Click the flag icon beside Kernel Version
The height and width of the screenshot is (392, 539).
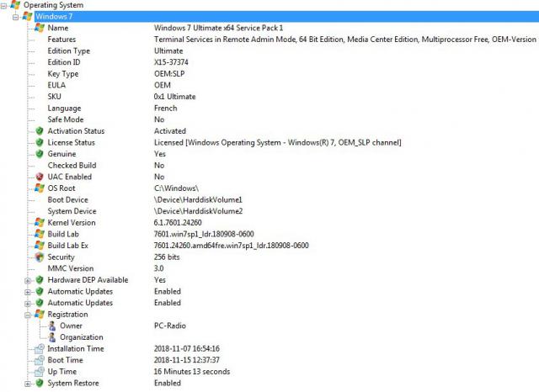coord(40,222)
